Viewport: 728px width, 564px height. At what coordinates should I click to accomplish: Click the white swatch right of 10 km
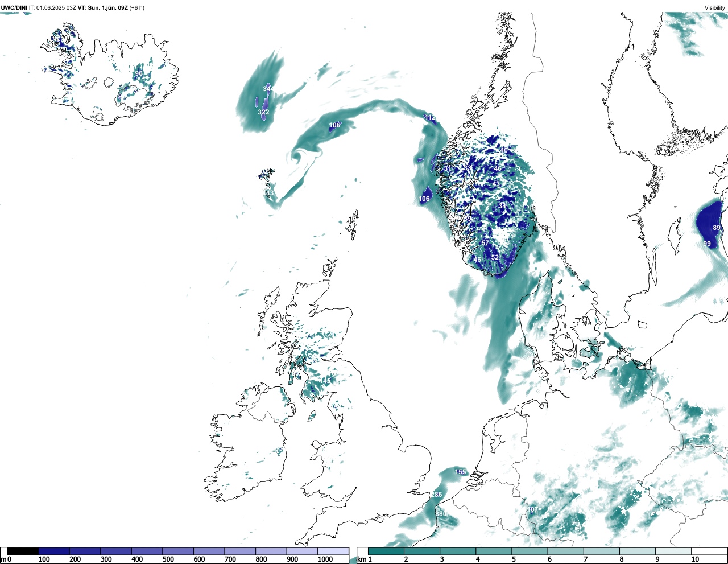709,551
